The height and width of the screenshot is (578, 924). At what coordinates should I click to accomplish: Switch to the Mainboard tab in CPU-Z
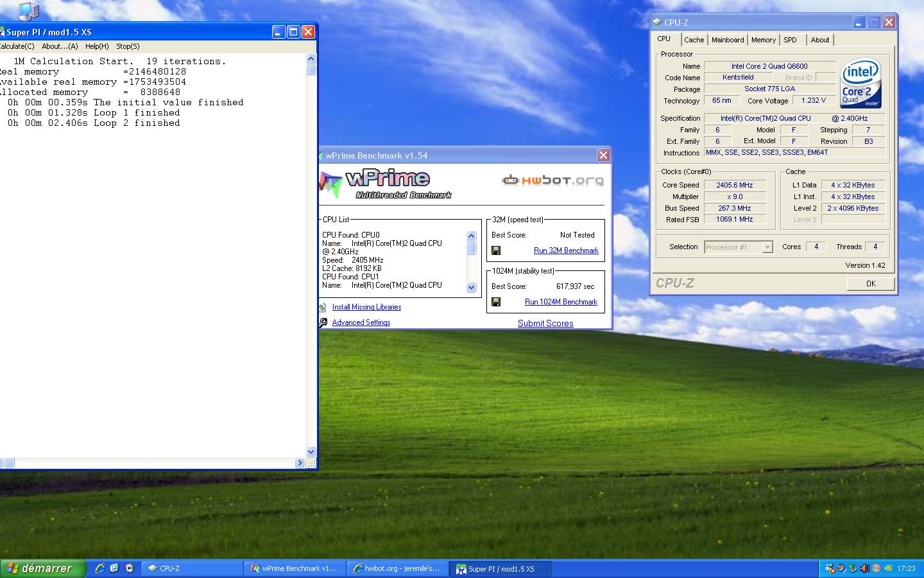tap(728, 40)
